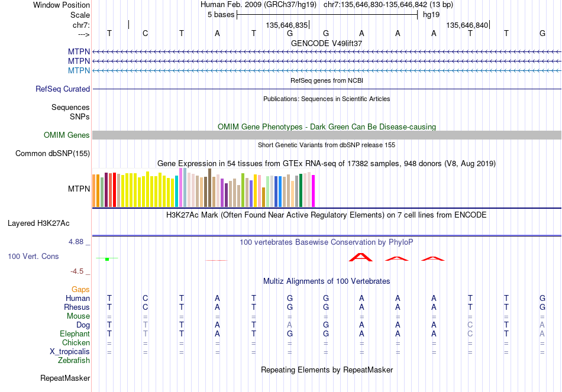Click the RefSeq Curated intron line
The width and height of the screenshot is (562, 392).
pos(327,89)
